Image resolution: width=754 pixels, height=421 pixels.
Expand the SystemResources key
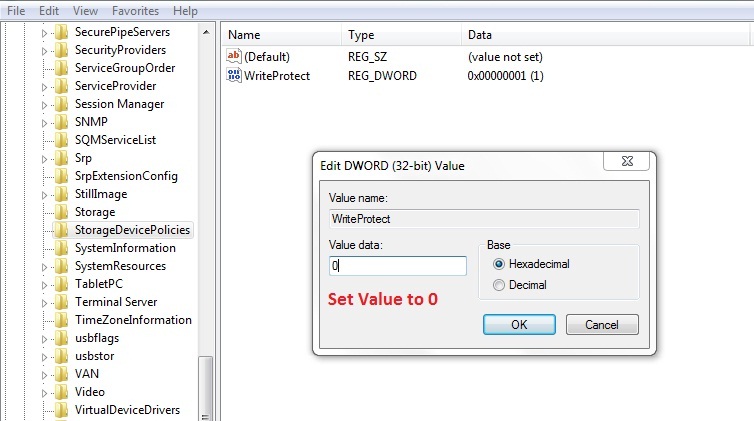point(44,267)
